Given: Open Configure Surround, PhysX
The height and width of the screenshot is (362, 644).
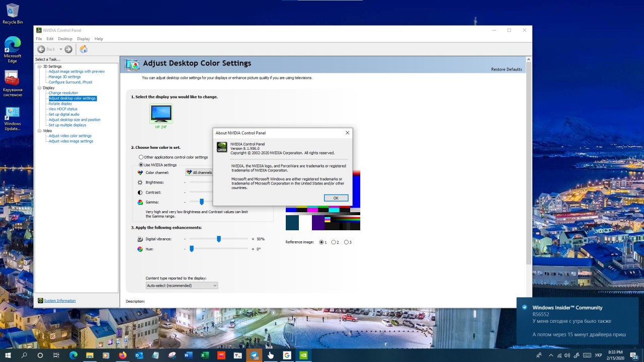Looking at the screenshot, I should [70, 82].
